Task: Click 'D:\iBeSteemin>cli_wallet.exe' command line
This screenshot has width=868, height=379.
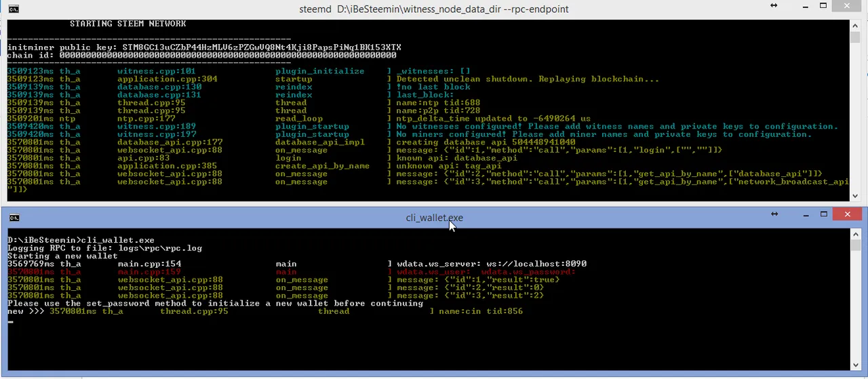Action: coord(81,241)
